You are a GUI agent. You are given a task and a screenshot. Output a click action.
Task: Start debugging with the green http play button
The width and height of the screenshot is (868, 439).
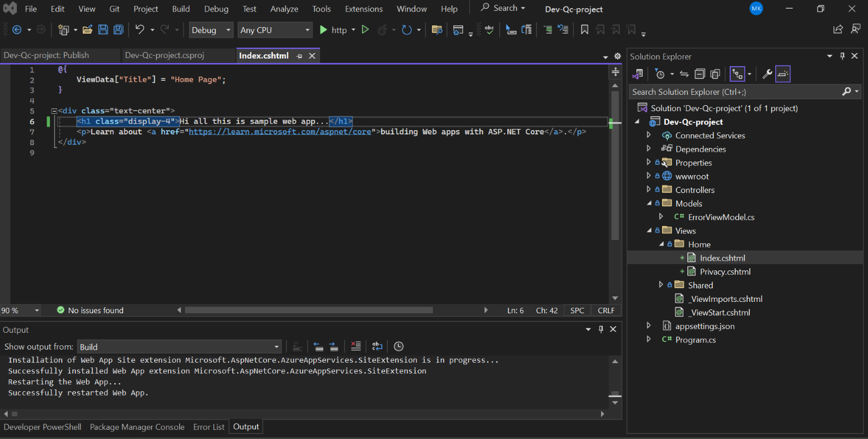pos(323,30)
